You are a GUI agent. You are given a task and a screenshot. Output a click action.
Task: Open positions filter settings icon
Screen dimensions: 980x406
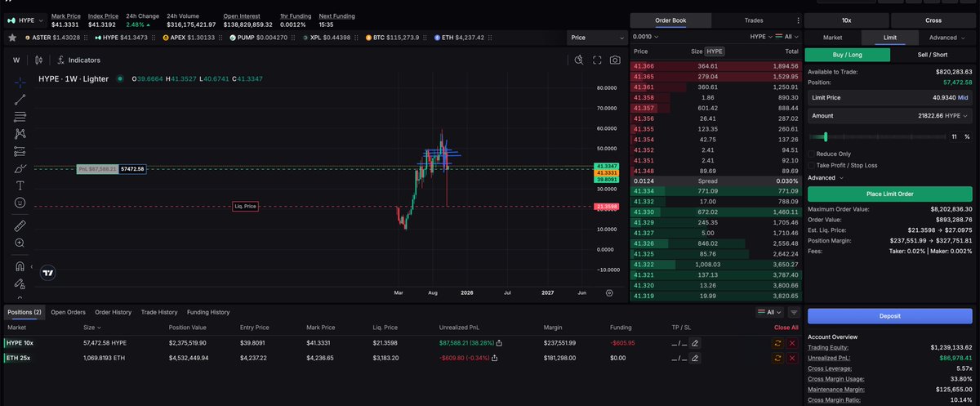pyautogui.click(x=794, y=312)
